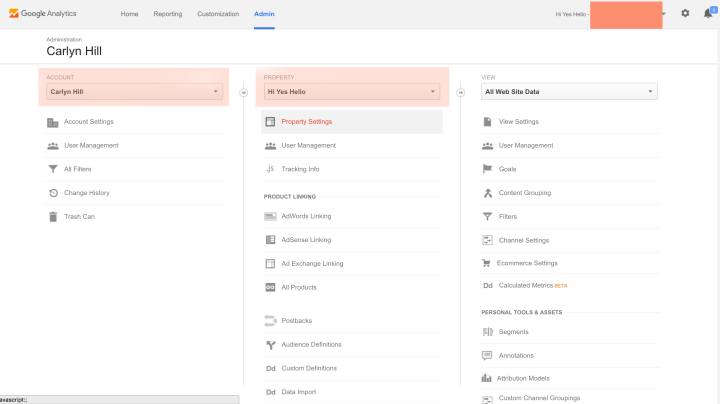Open property-level User Management

(x=309, y=146)
